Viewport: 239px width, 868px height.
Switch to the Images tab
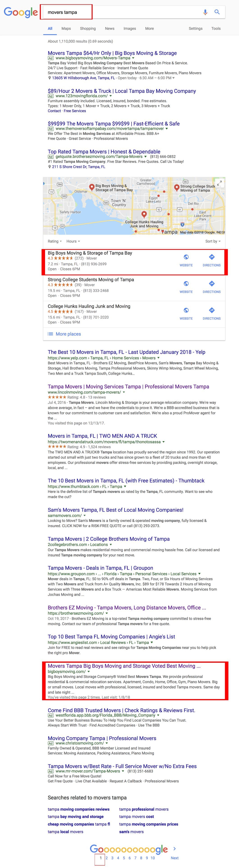130,29
